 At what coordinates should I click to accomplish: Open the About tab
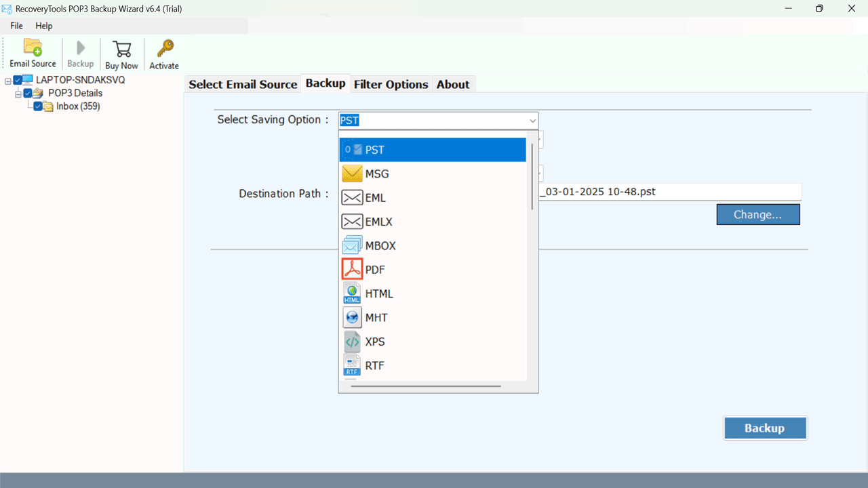(x=453, y=84)
